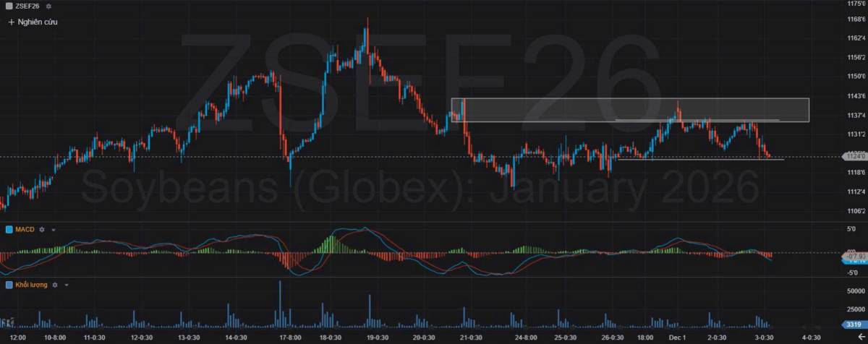Open settings gear next to ZSEF26
The image size is (868, 344).
click(47, 7)
